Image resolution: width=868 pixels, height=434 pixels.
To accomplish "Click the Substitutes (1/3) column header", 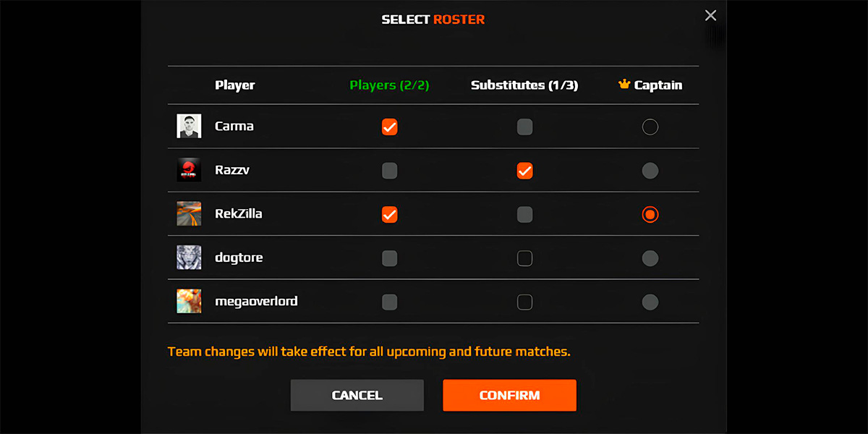I will 524,85.
